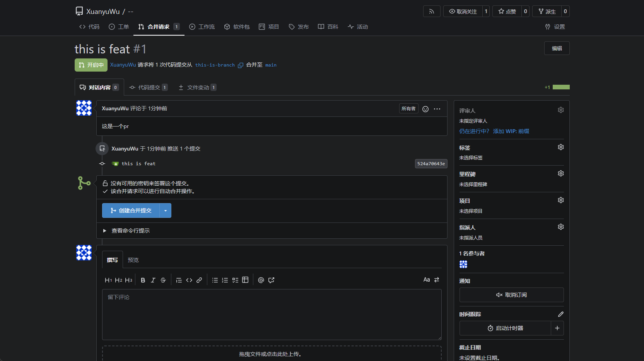Open the RSS feed icon
The width and height of the screenshot is (644, 361).
coord(432,12)
